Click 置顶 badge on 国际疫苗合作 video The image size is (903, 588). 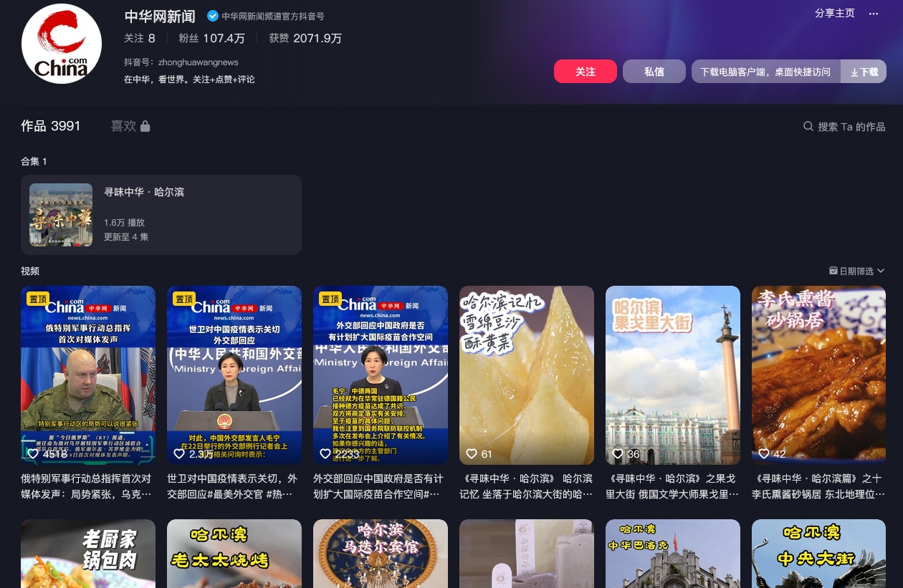330,299
